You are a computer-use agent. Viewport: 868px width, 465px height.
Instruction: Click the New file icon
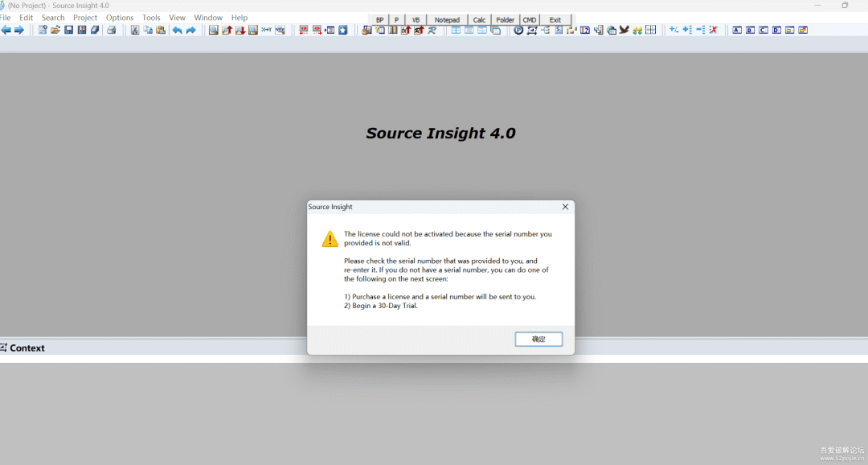point(43,31)
